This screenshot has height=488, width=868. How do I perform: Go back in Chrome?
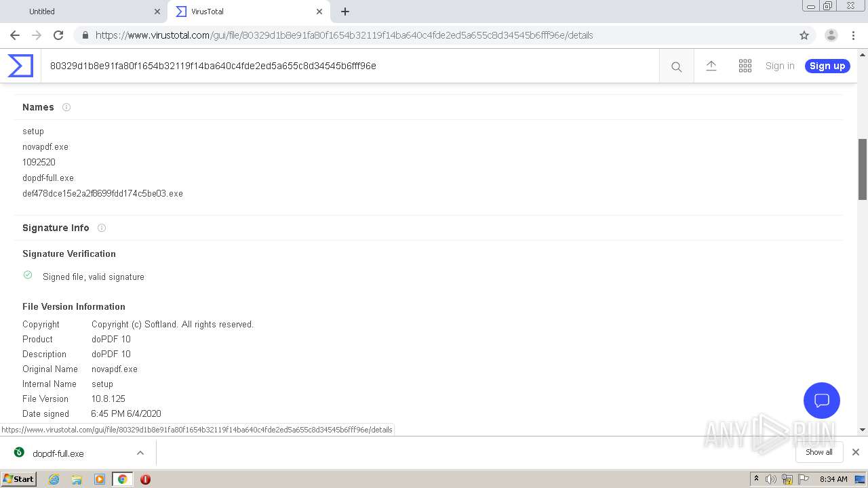(15, 35)
